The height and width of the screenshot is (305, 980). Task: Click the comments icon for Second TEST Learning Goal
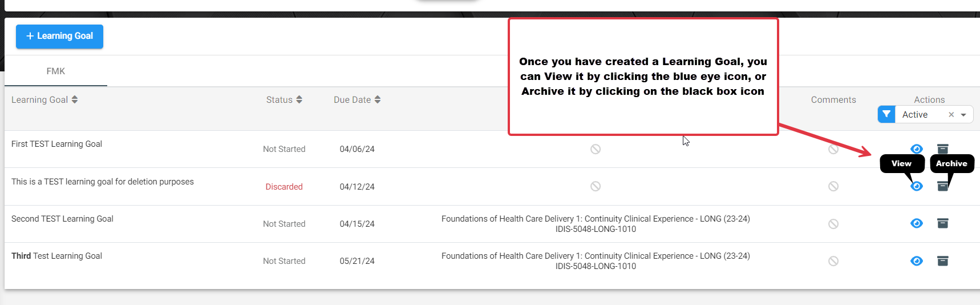(x=833, y=224)
